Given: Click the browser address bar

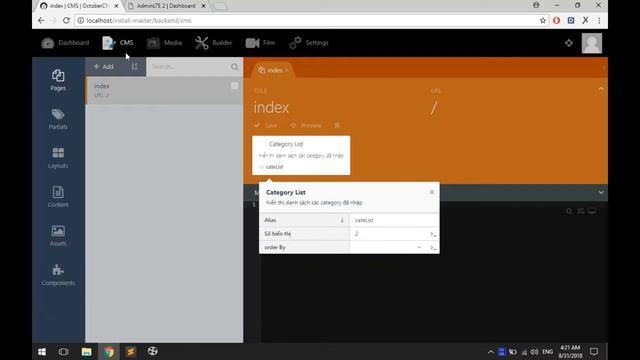Looking at the screenshot, I should 306,20.
